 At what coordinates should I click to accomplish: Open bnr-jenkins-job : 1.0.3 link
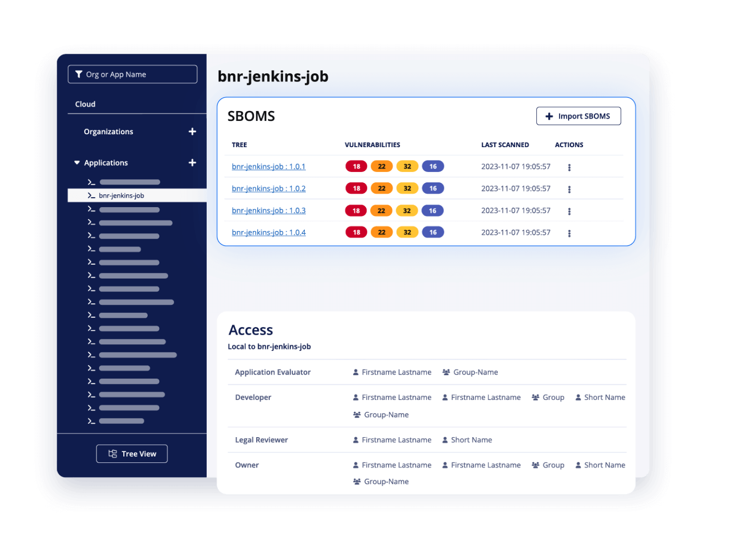[269, 210]
